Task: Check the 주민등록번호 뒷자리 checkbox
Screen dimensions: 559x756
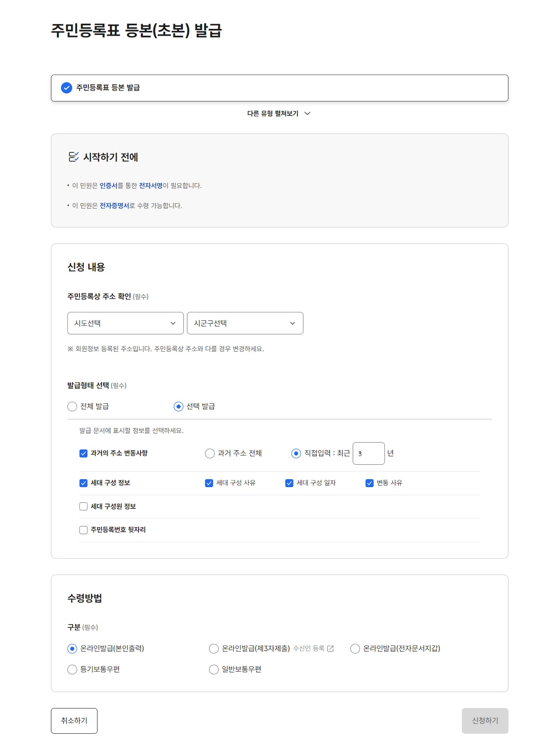Action: tap(83, 530)
